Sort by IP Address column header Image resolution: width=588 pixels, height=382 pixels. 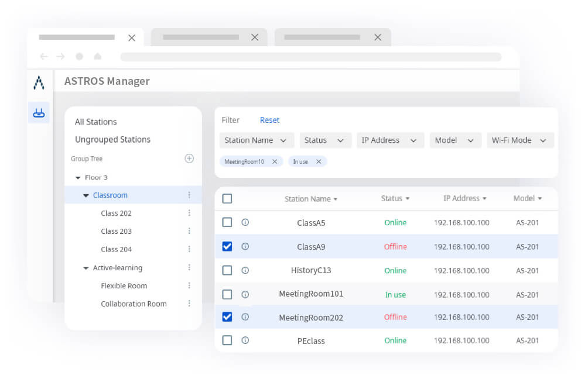465,198
